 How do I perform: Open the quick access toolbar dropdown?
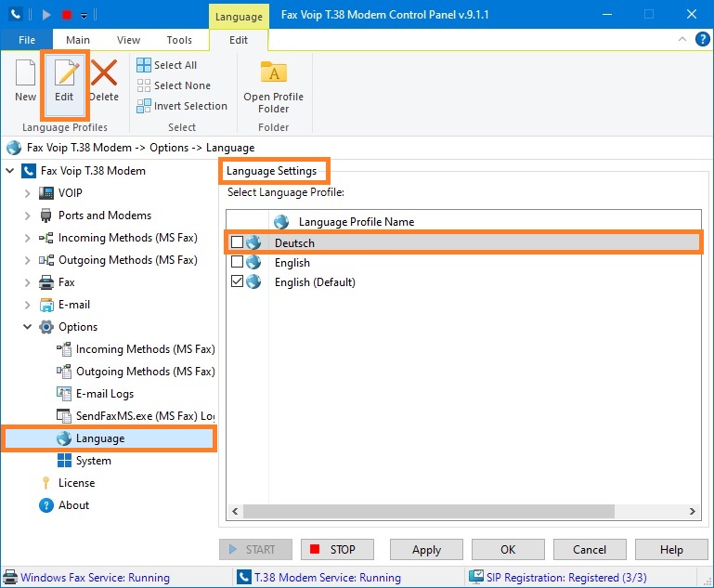[84, 16]
